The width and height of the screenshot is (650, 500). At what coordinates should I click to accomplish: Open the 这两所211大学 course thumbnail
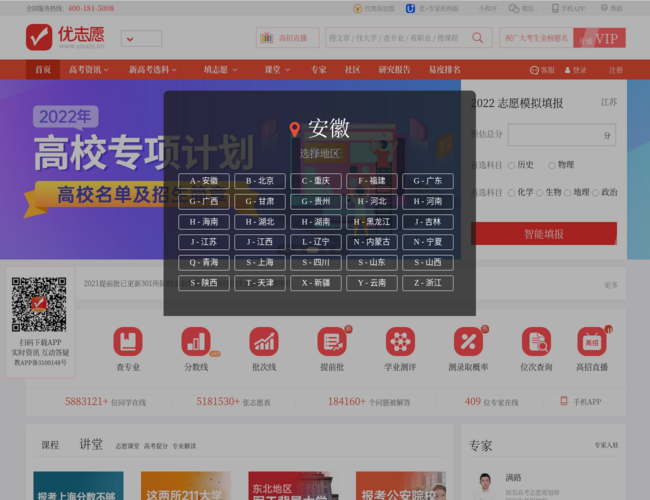186,485
